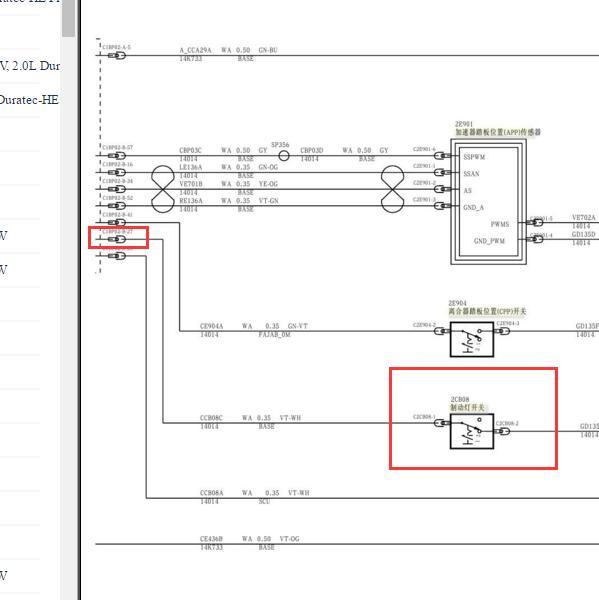Select the 'Duratec-HE' entry in the sidebar

click(29, 100)
